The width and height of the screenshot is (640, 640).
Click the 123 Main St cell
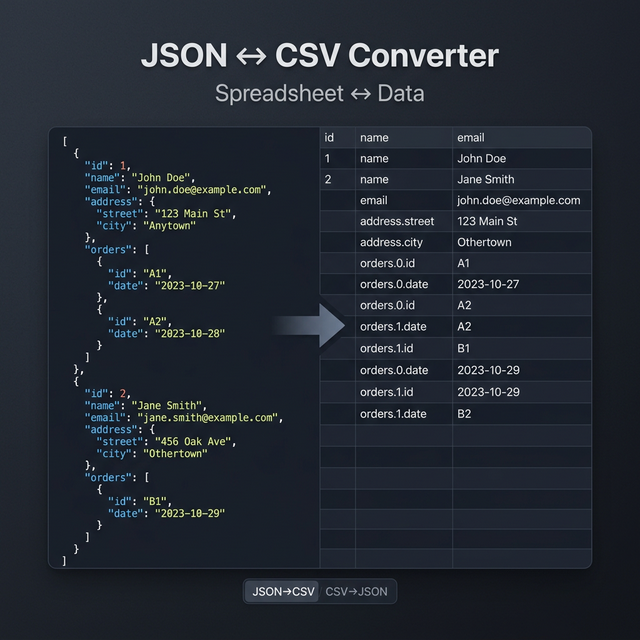pos(522,221)
